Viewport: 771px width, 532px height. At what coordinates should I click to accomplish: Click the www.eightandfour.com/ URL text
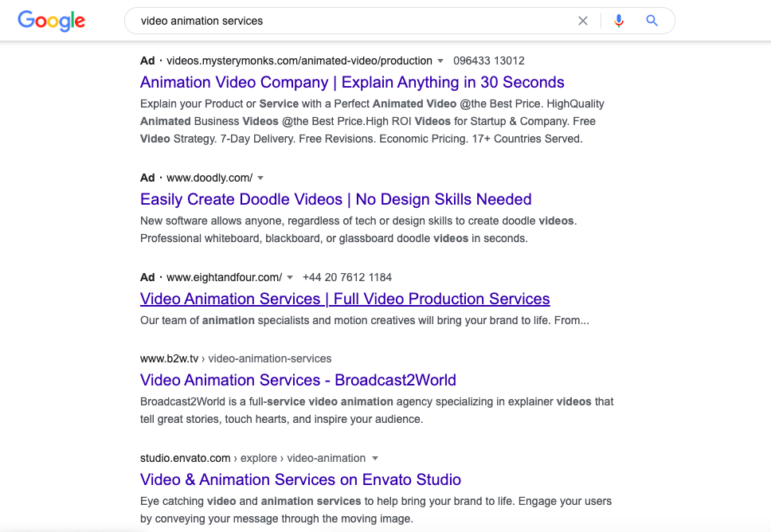coord(225,277)
